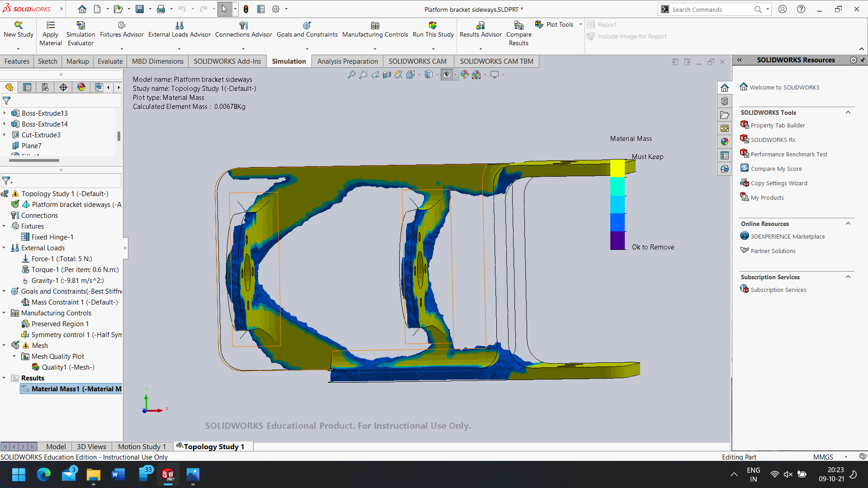Open Appearances tab in task pane
Screen dimensions: 868x488
tap(725, 142)
